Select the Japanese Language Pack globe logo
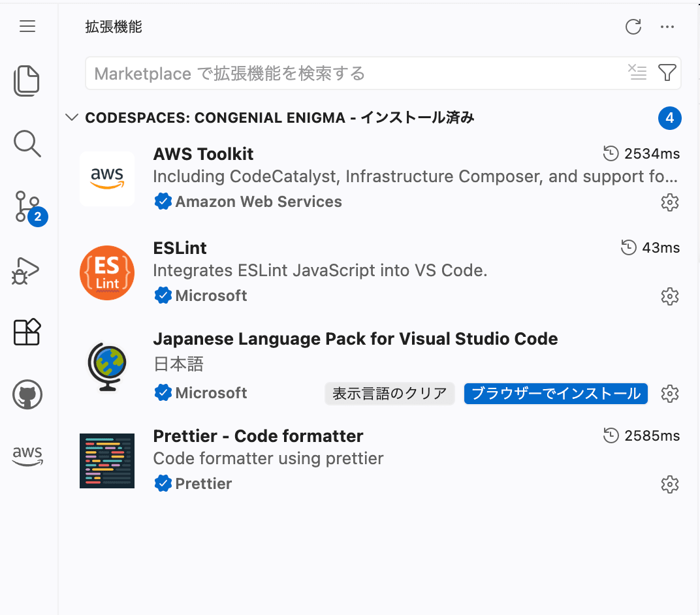The height and width of the screenshot is (615, 700). click(x=107, y=366)
